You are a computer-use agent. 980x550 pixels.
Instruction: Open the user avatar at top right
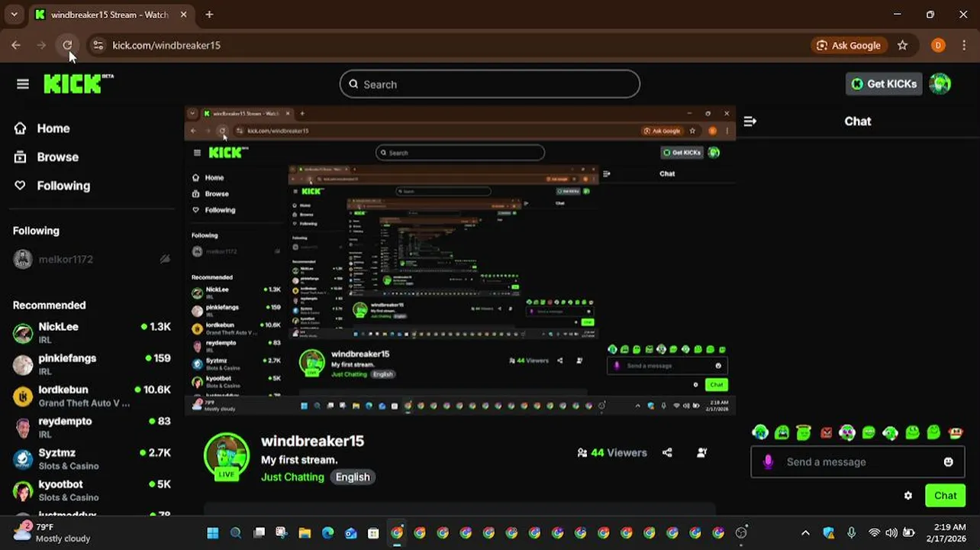[940, 84]
